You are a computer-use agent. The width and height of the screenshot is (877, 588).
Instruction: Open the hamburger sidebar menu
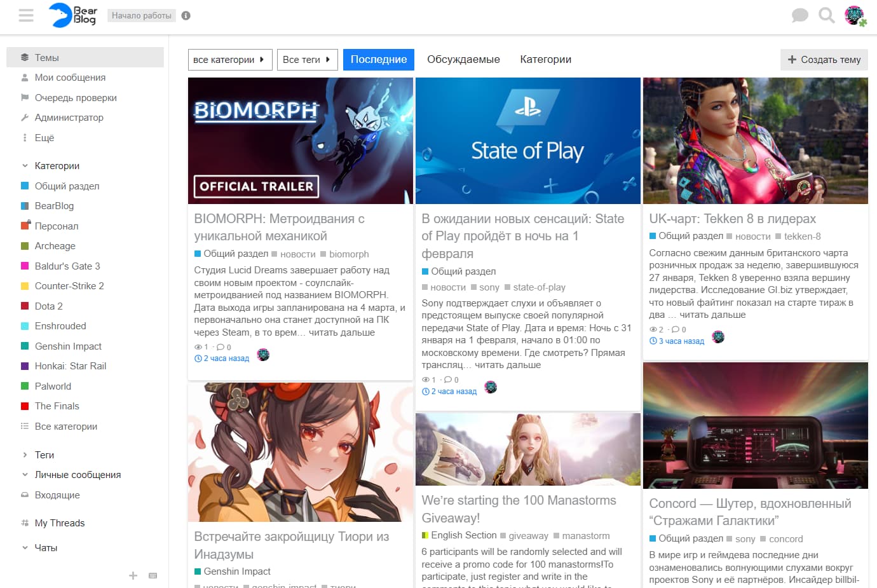26,15
